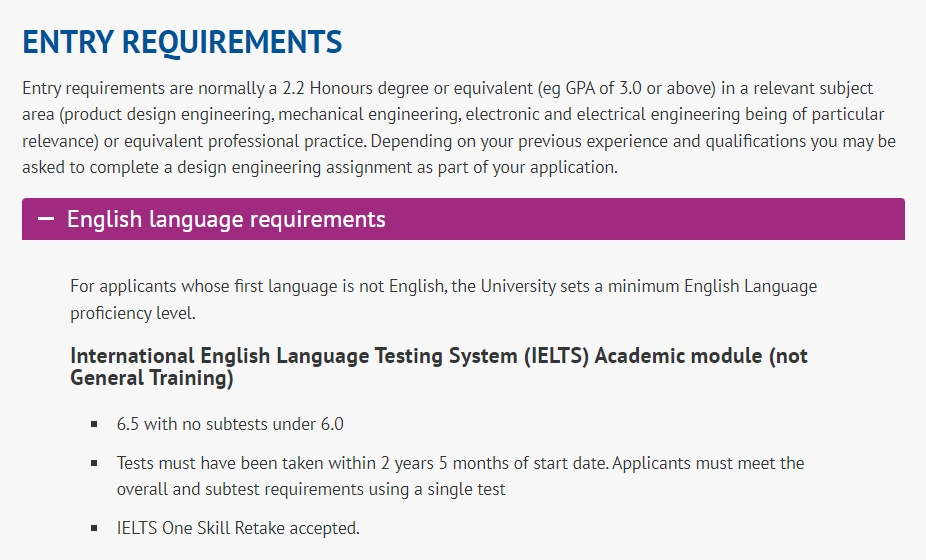Click the words proficiency level.
The width and height of the screenshot is (926, 560).
coord(133,313)
